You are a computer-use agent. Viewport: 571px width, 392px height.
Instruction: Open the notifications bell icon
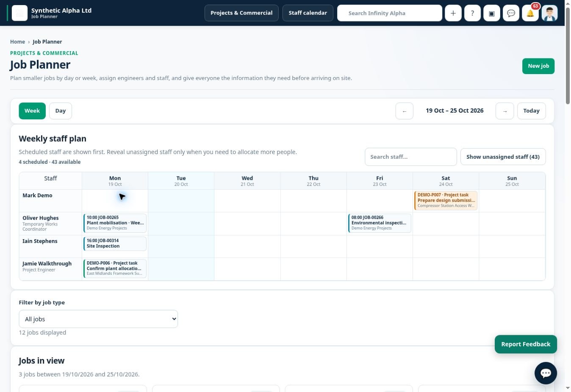point(530,13)
